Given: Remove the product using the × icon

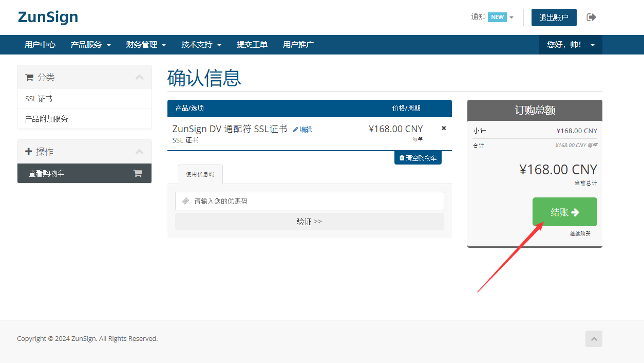Looking at the screenshot, I should pos(444,128).
